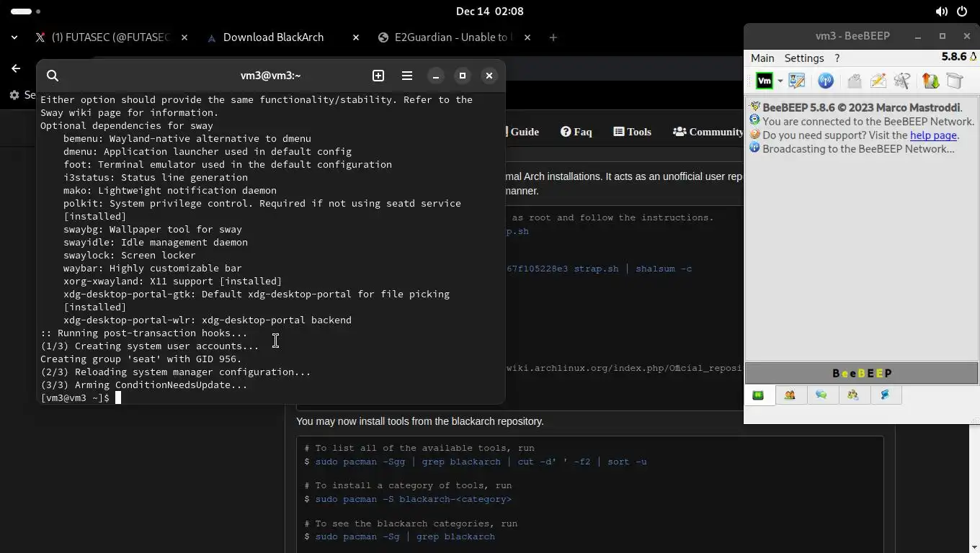Go back with the browser back arrow

pos(16,68)
